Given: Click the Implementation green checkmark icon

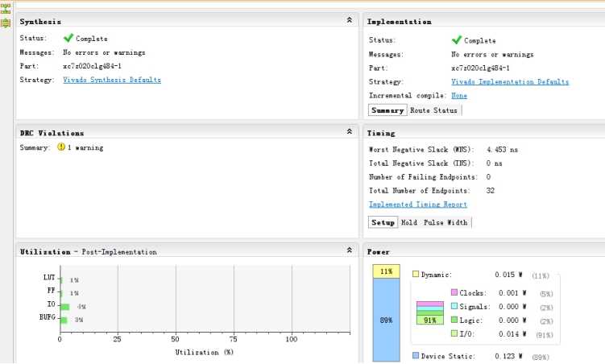Looking at the screenshot, I should [457, 40].
